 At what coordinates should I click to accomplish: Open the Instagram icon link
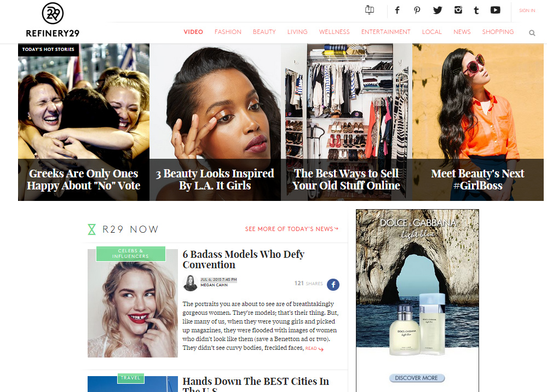pos(458,10)
